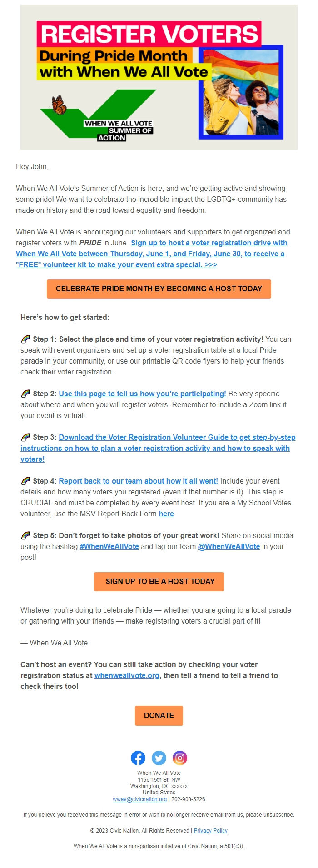This screenshot has height=868, width=318.
Task: Open the Twitter social media icon
Action: [159, 758]
